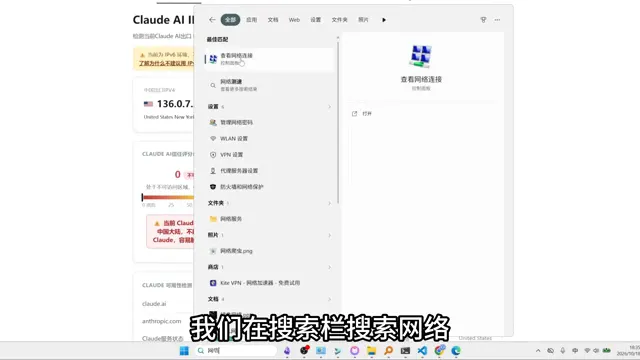The height and width of the screenshot is (360, 640).
Task: Click the network connections icon in best match
Action: [x=213, y=59]
